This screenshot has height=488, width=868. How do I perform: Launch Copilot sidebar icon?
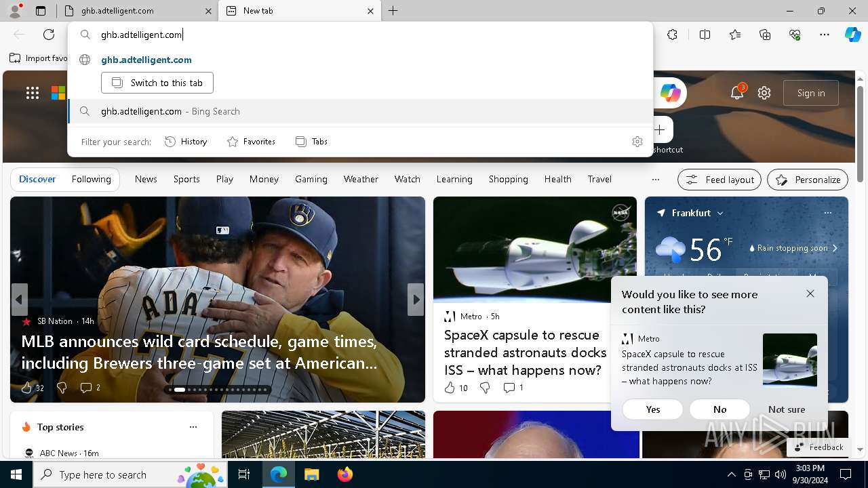click(x=852, y=35)
